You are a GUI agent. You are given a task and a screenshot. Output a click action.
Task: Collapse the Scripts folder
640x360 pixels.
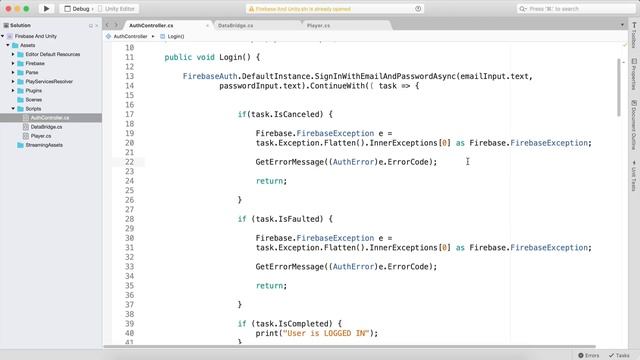tap(13, 109)
